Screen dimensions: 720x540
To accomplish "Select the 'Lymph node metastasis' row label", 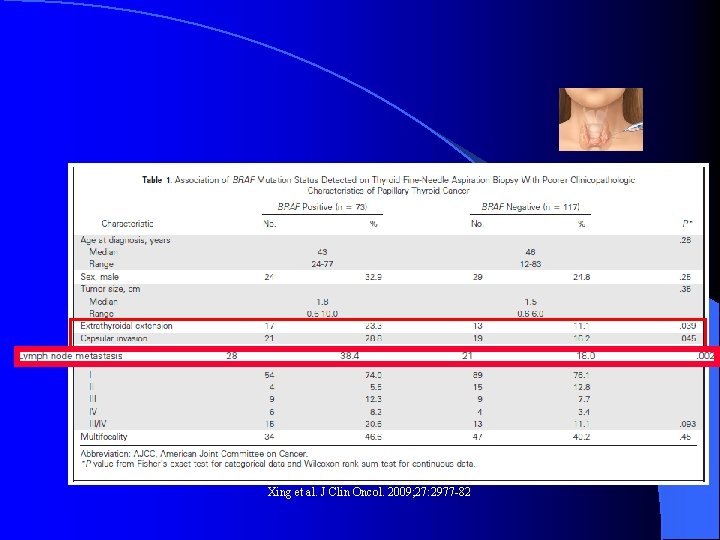I will pos(71,356).
